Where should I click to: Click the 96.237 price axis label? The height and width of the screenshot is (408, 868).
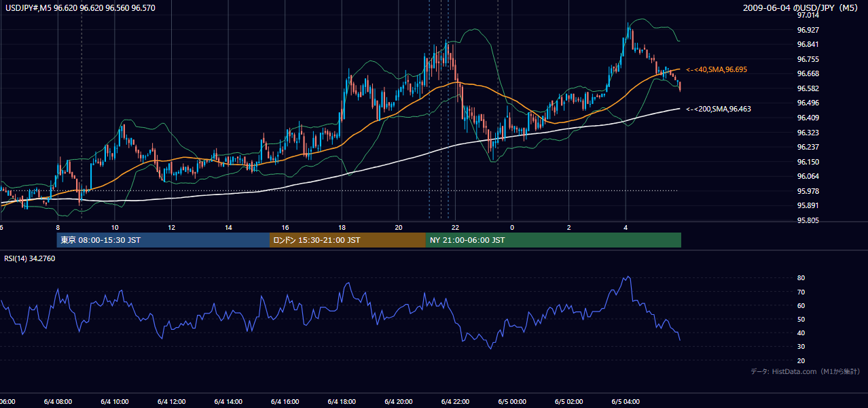[808, 147]
